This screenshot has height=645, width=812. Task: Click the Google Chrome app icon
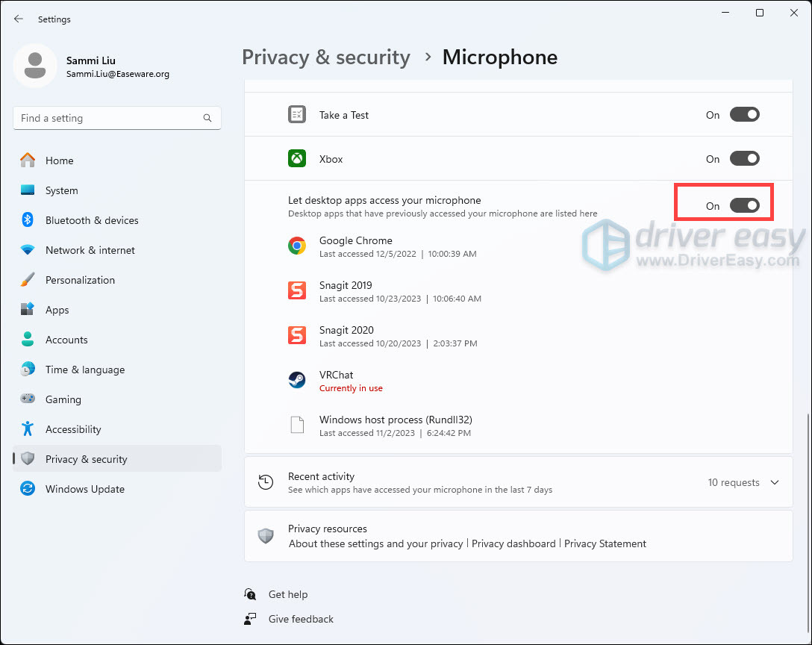[x=297, y=246]
